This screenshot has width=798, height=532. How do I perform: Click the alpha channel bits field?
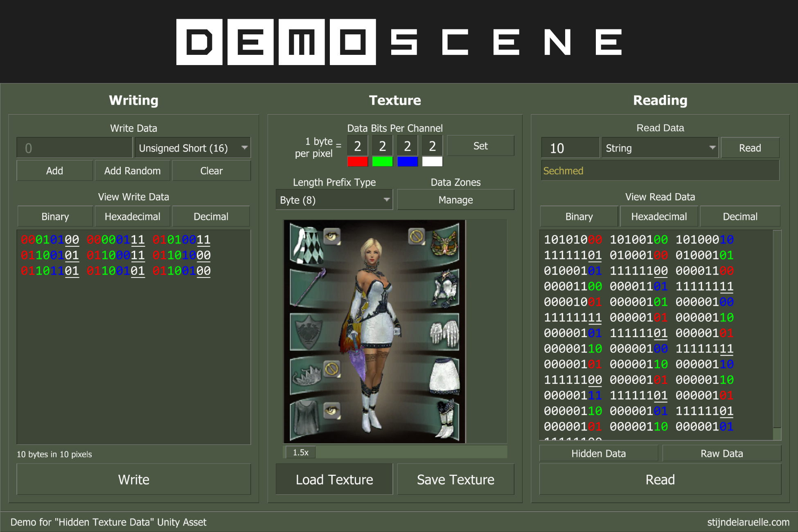pyautogui.click(x=432, y=146)
